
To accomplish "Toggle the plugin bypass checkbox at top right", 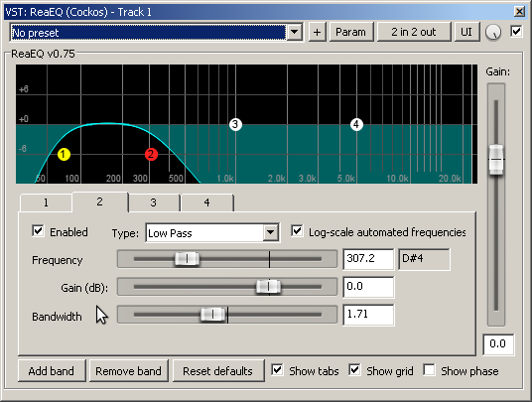I will [x=516, y=32].
